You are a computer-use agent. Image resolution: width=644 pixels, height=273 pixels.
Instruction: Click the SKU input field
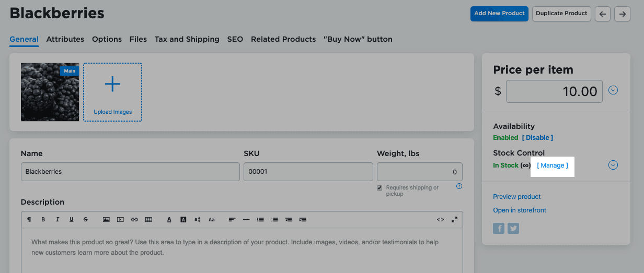tap(308, 172)
